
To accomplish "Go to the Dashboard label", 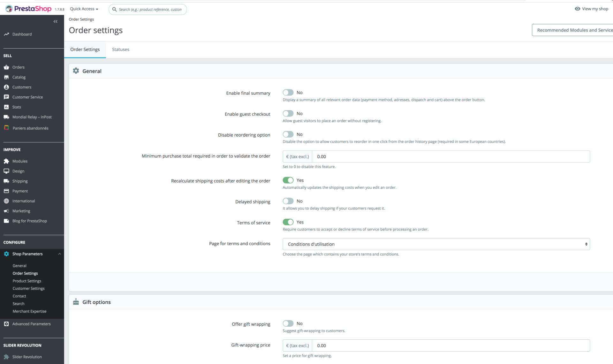I will [x=22, y=34].
